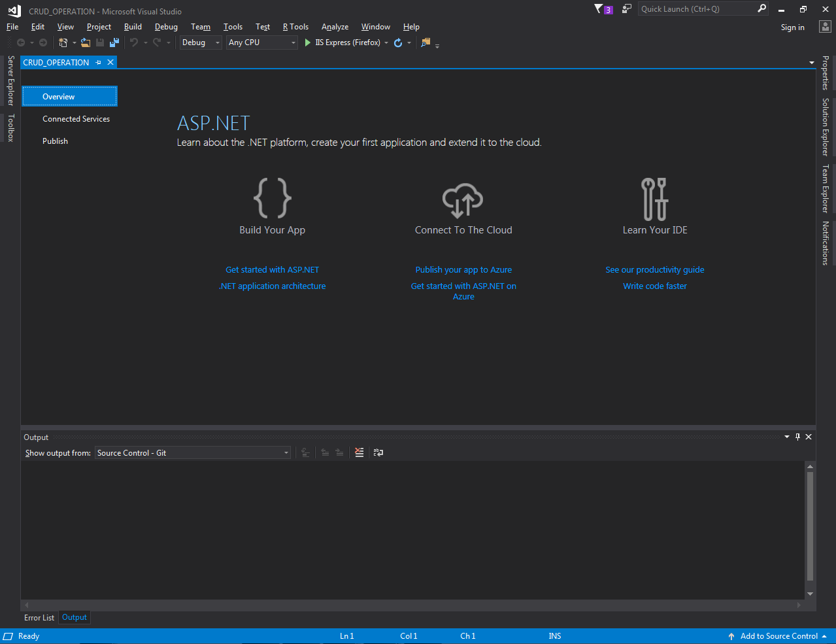This screenshot has width=836, height=644.
Task: Open the Analyze menu
Action: (335, 27)
